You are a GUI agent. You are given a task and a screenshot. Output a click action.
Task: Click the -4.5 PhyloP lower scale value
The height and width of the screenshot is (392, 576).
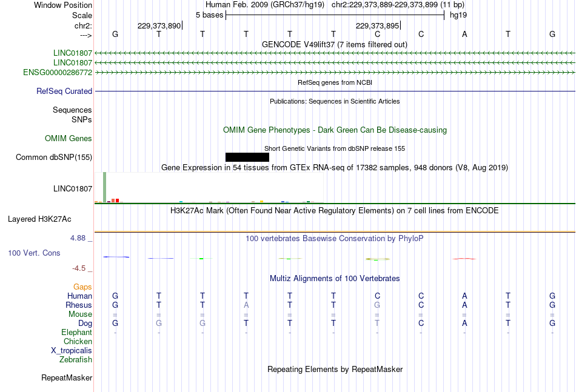click(79, 268)
